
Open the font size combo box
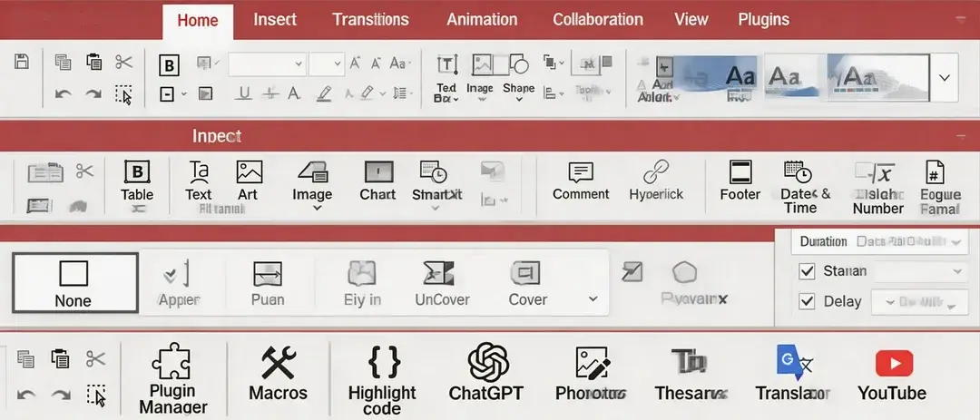click(327, 63)
